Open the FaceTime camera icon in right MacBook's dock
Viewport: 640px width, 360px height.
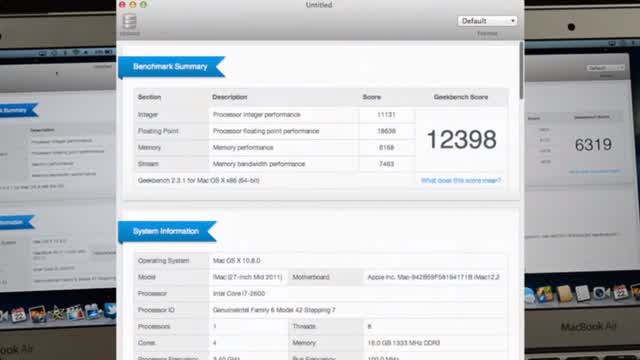click(601, 293)
